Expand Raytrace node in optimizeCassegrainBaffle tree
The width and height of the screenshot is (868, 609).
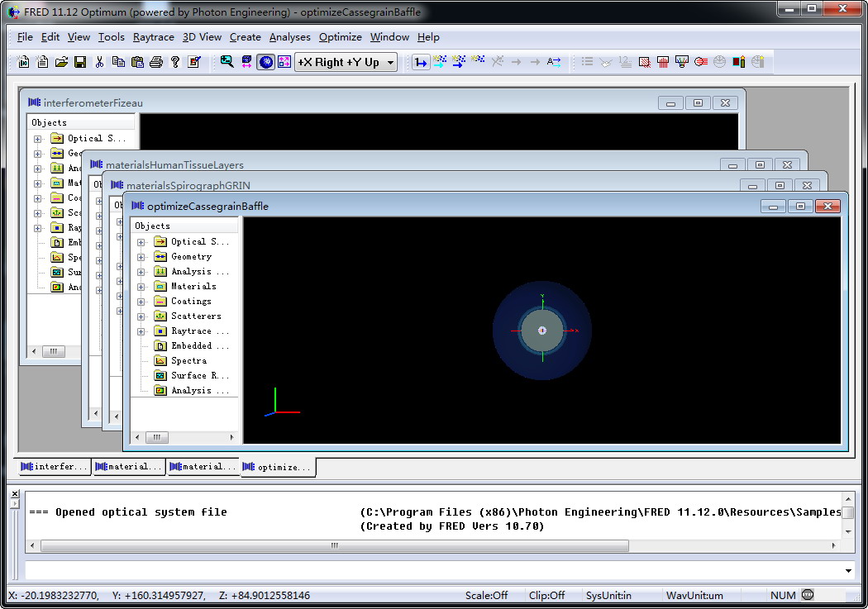point(141,332)
